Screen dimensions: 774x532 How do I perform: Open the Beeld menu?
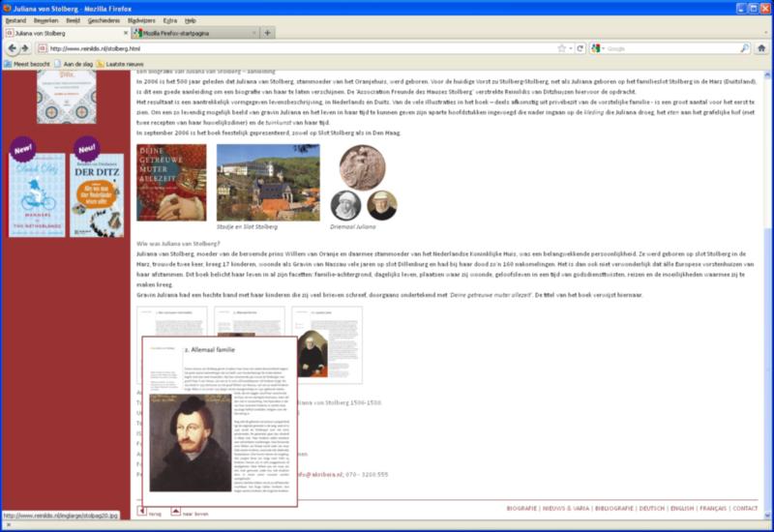coord(74,20)
